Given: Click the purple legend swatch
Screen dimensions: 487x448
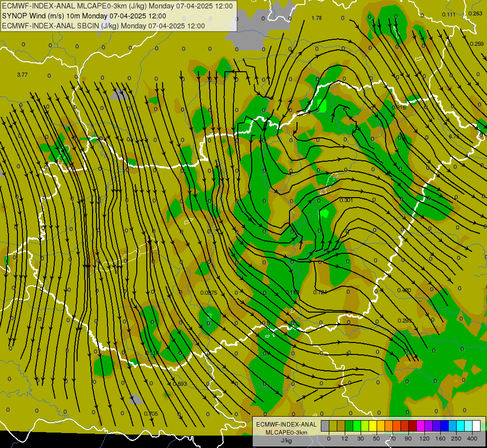Looking at the screenshot, I should pos(429,426).
